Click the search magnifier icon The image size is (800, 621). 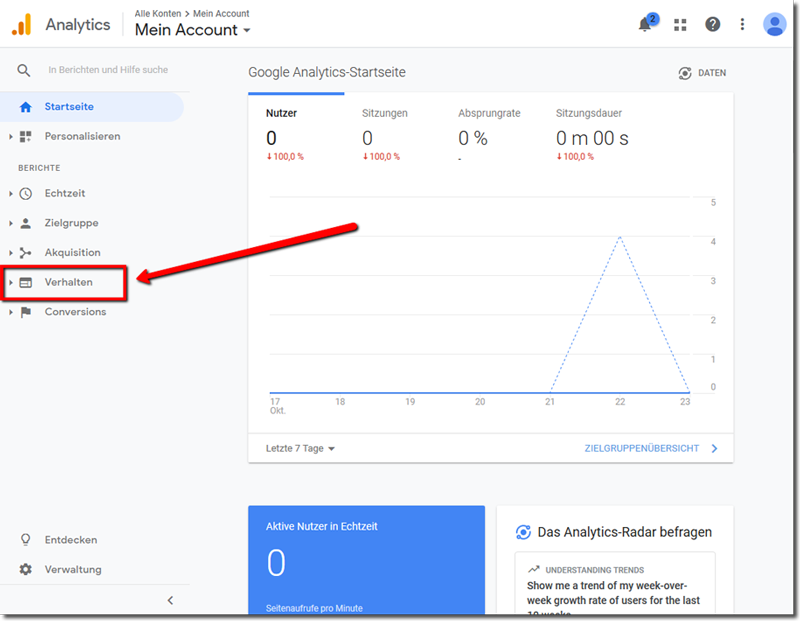23,70
